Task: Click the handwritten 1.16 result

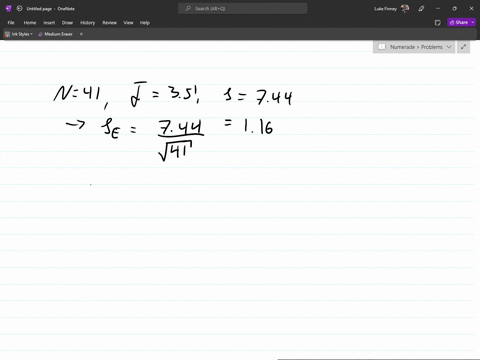Action: point(258,127)
